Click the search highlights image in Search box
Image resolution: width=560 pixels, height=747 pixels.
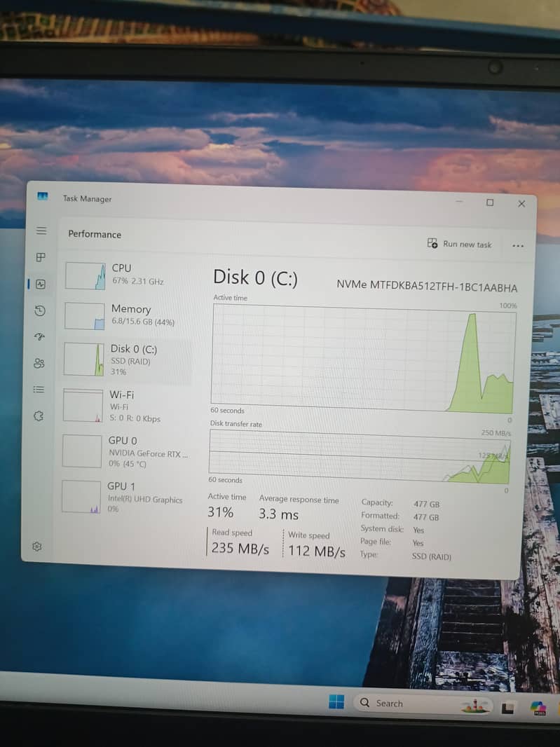coord(475,706)
